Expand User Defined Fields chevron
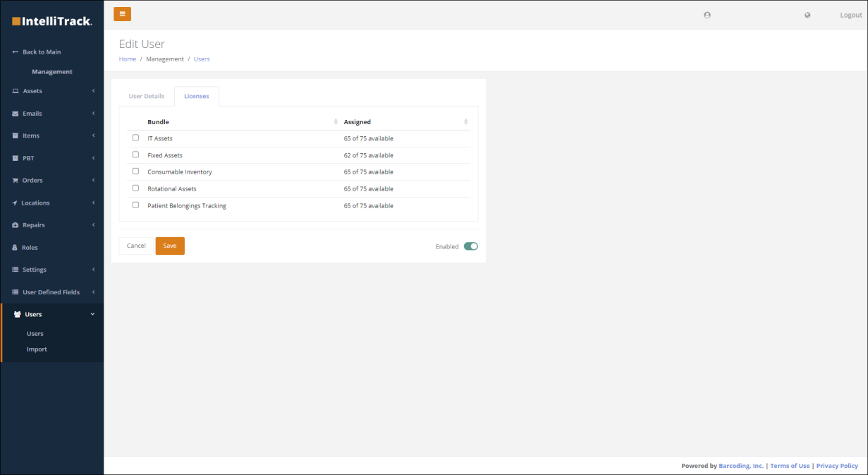 (x=93, y=292)
